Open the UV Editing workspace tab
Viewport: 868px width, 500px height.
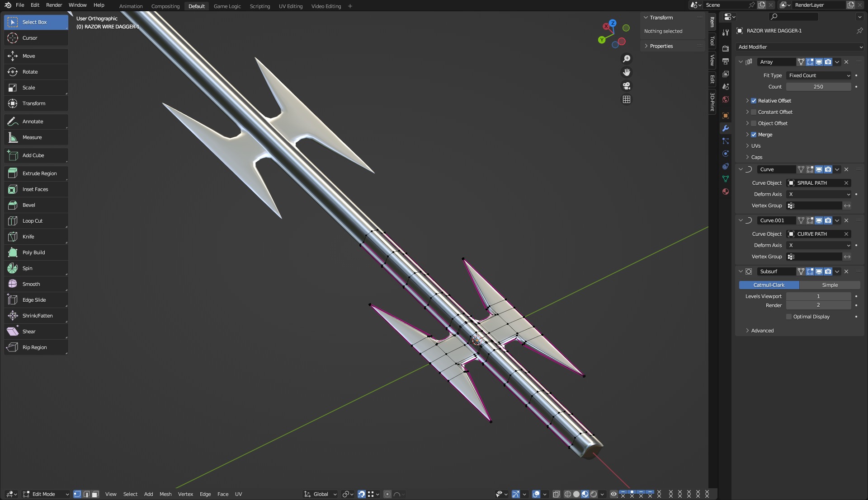pos(290,6)
